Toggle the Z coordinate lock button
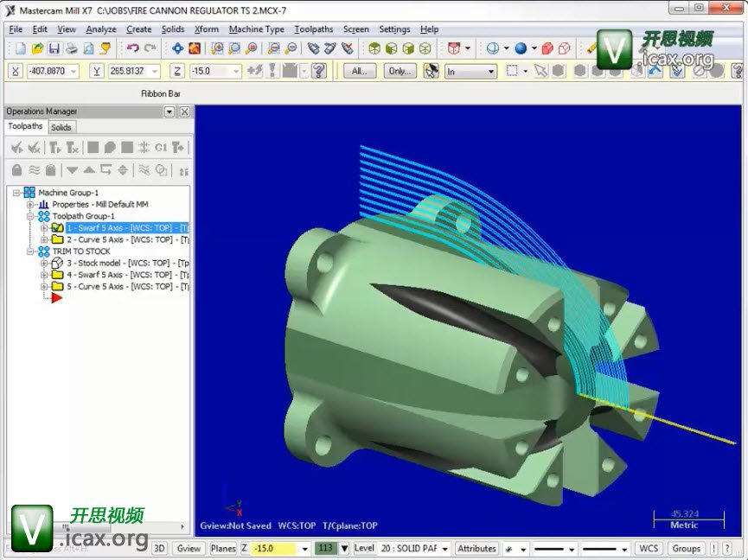The image size is (748, 560). tap(177, 71)
